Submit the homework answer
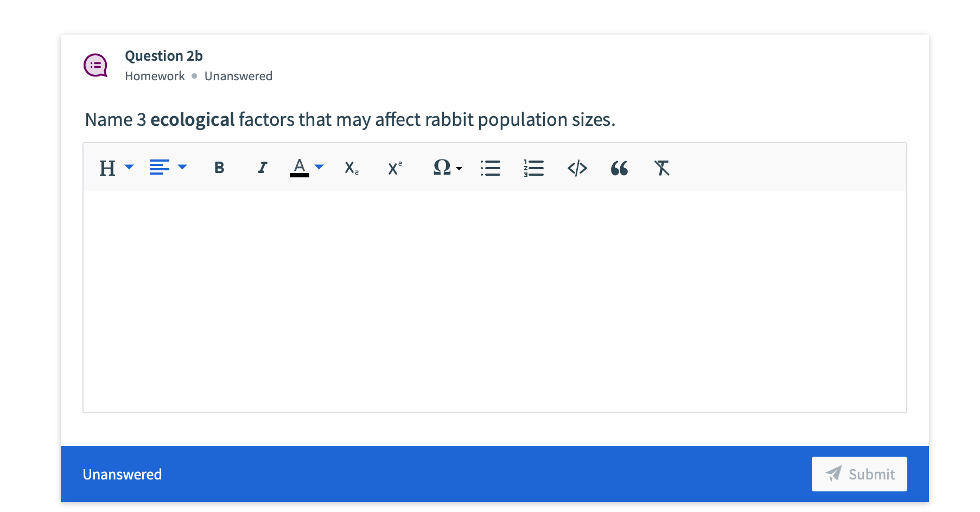 pyautogui.click(x=859, y=473)
